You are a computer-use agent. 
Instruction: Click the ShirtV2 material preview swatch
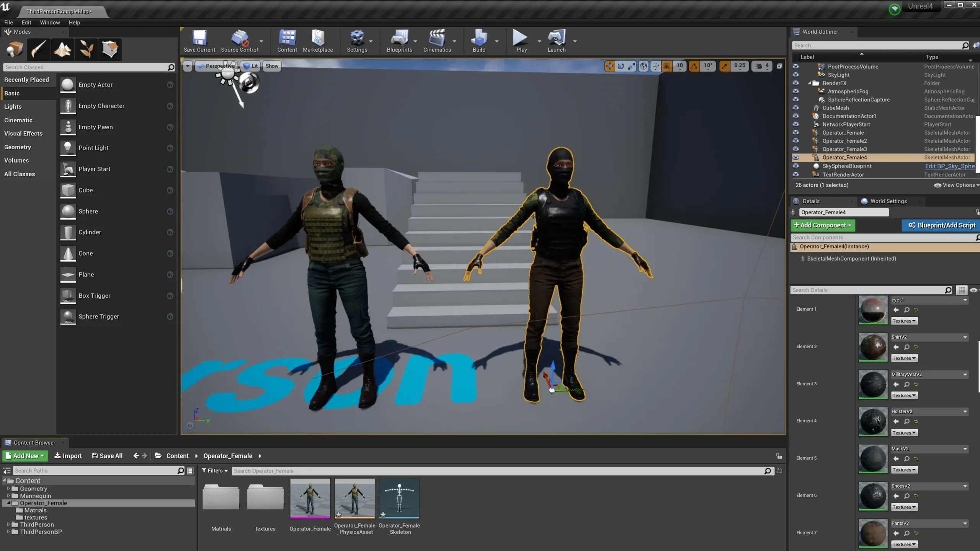[873, 347]
